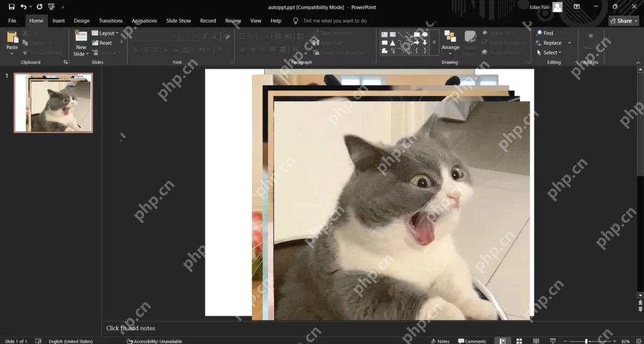Save the presentation from quick access toolbar

(x=11, y=7)
